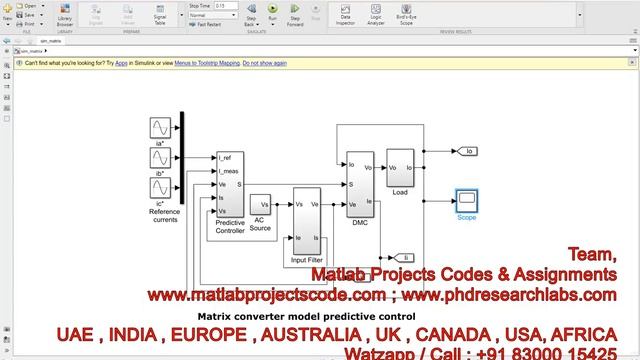Select the Load block
Screen dimensions: 640x360
(x=400, y=168)
